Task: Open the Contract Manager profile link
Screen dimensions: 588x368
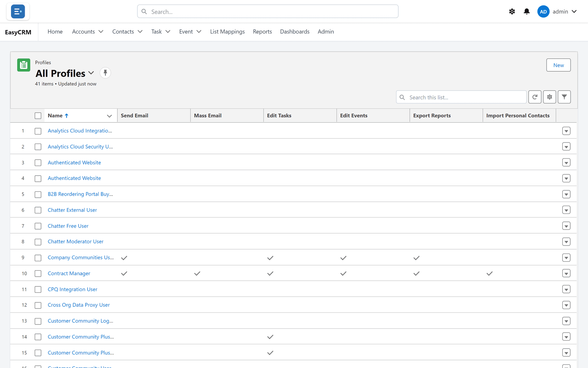Action: (x=69, y=273)
